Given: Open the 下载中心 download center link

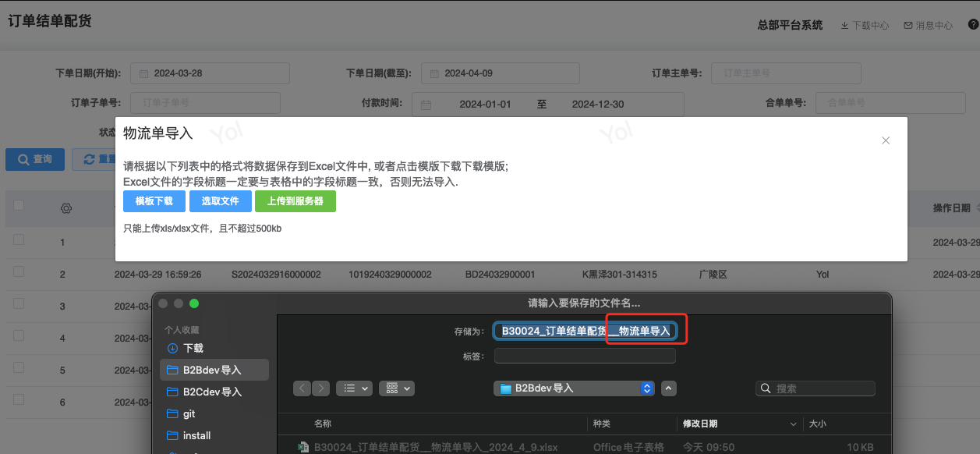Looking at the screenshot, I should click(865, 25).
